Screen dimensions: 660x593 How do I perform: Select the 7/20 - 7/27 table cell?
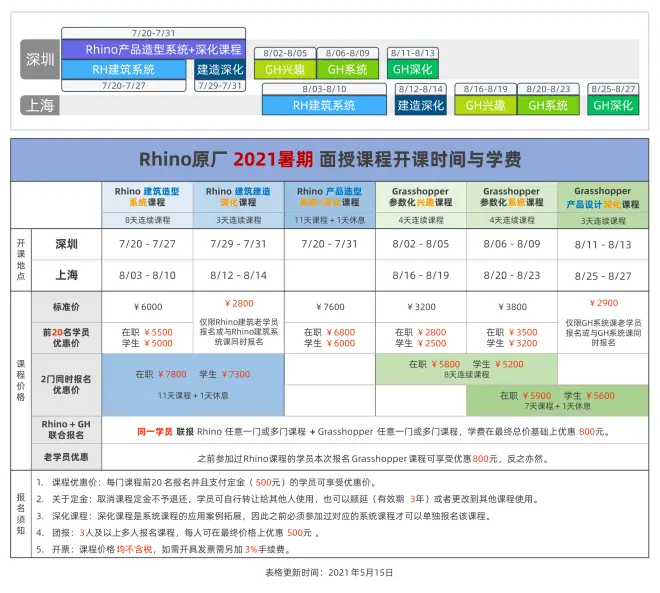(147, 244)
